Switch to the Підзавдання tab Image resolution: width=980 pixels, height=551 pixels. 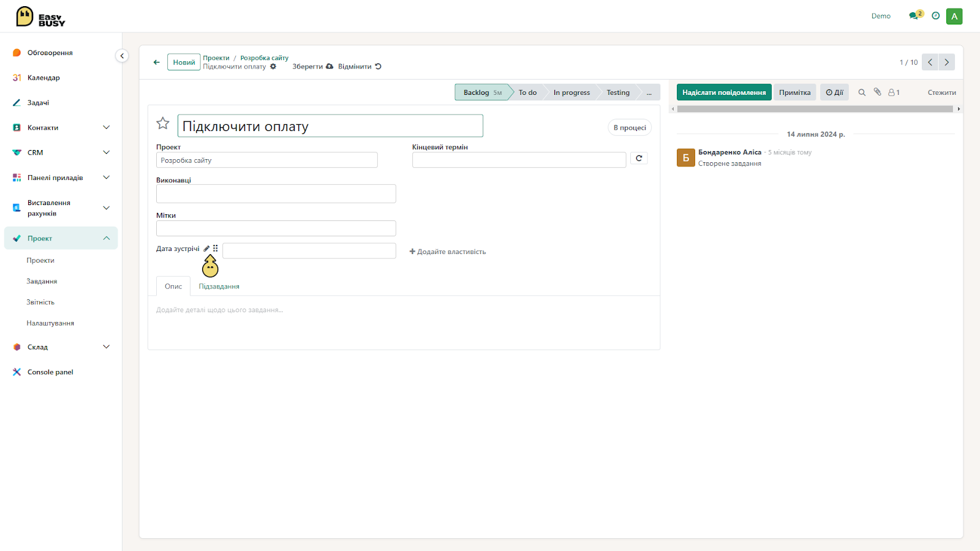tap(219, 287)
